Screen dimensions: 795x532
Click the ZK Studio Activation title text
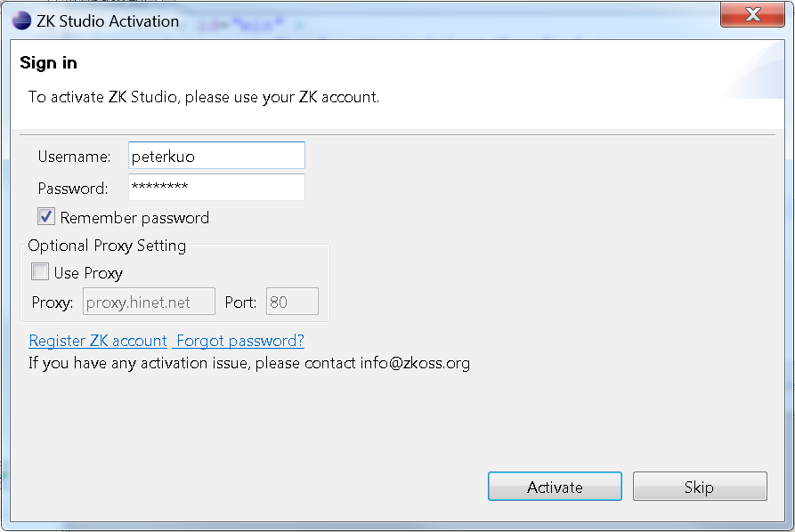tap(108, 21)
